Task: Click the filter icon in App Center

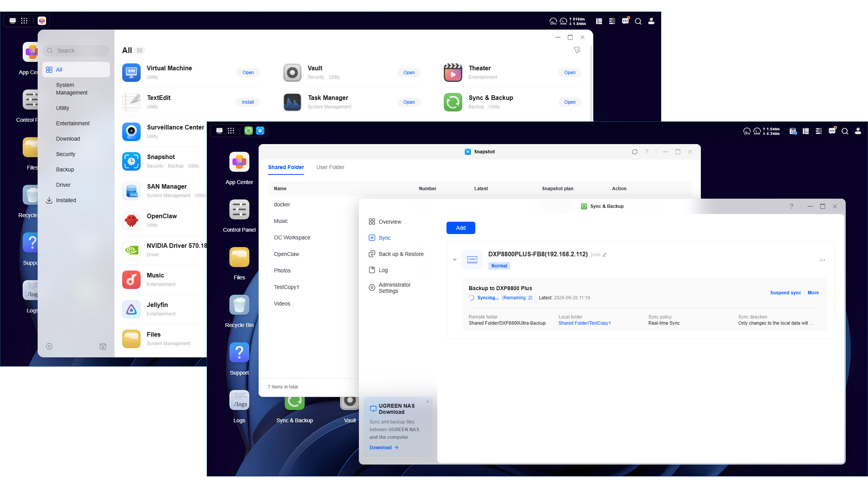Action: coord(577,50)
